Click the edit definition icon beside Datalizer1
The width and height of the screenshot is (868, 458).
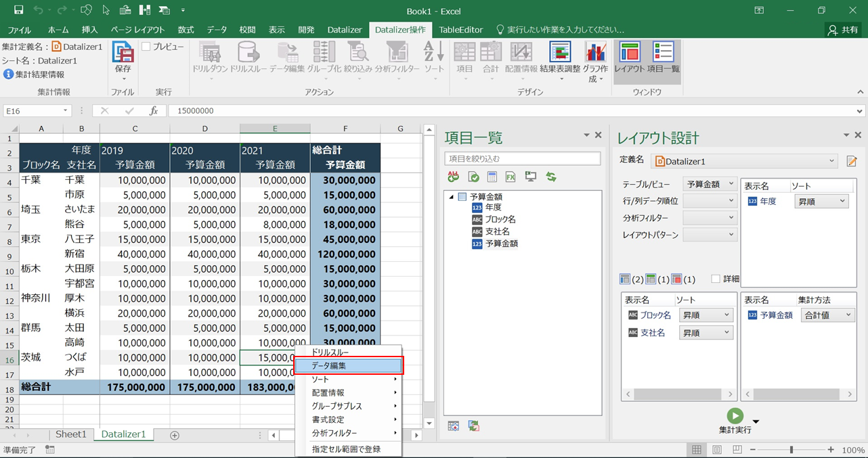click(x=852, y=161)
